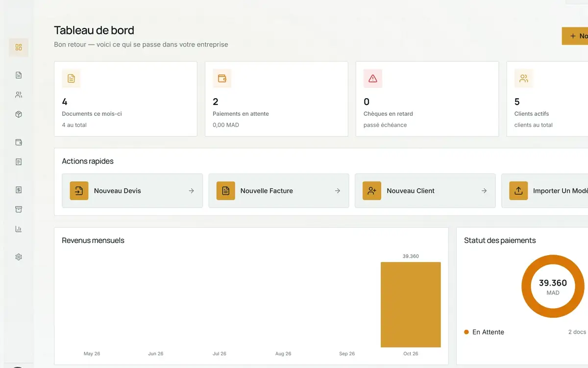Click the yellow plus button at top right
The height and width of the screenshot is (368, 588).
(575, 36)
